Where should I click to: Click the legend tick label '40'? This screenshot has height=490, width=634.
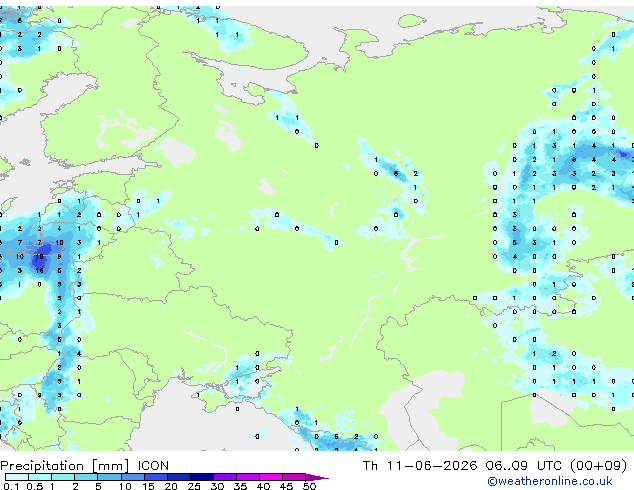[x=263, y=486]
